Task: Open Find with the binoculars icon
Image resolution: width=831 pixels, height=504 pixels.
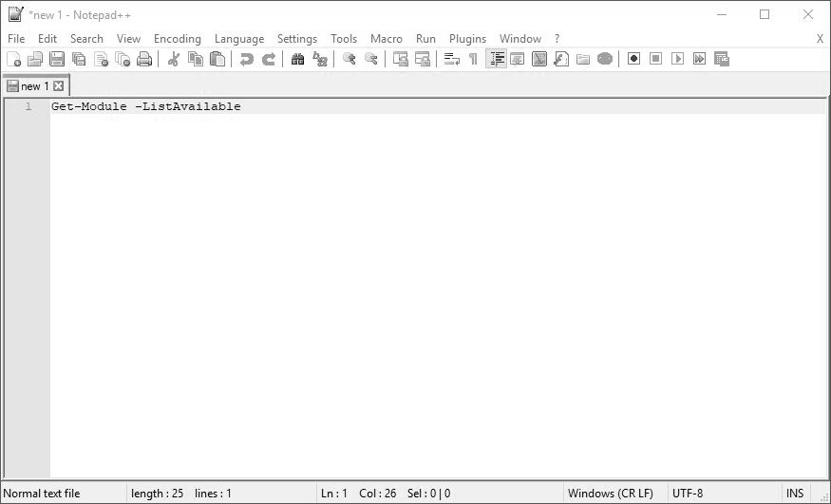Action: click(297, 59)
